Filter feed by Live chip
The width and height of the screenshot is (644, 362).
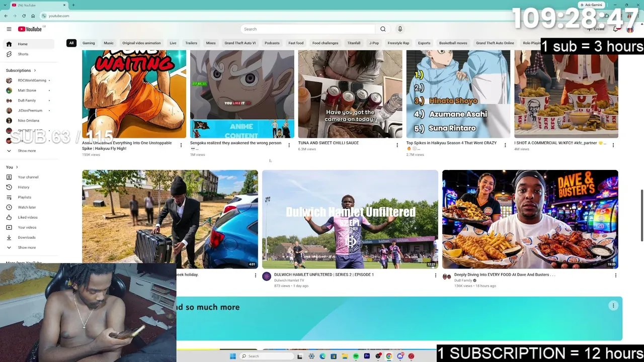click(173, 43)
